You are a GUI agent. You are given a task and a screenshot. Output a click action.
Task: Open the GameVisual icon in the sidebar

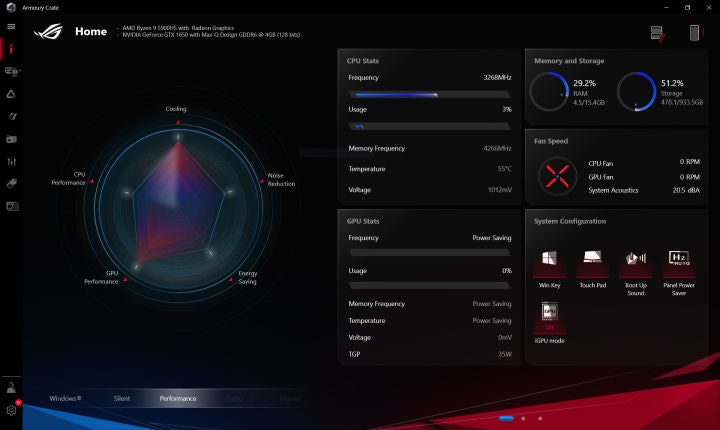click(12, 116)
